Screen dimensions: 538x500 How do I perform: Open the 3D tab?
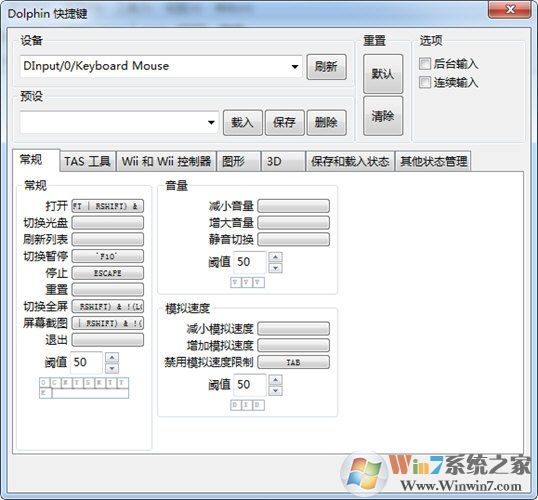tap(283, 161)
